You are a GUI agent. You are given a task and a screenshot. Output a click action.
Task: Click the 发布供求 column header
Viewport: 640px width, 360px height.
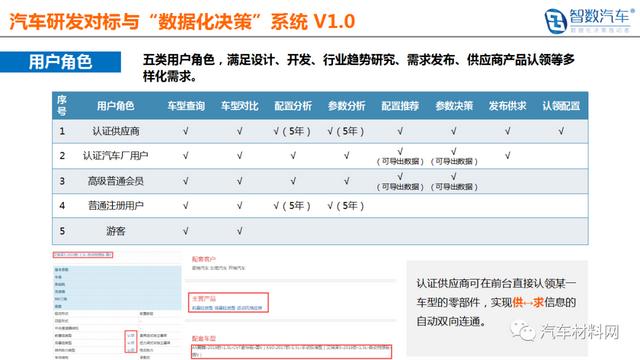[x=507, y=106]
